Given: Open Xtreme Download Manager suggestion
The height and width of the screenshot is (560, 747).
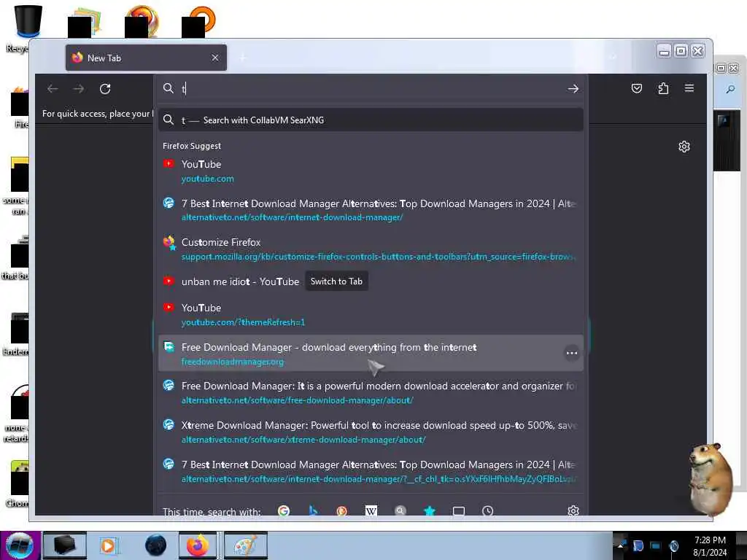Looking at the screenshot, I should [x=371, y=432].
